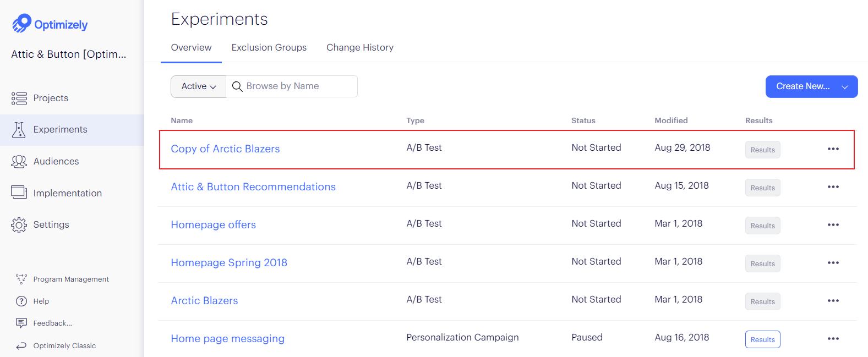Click the Implementation window icon
The image size is (868, 357).
(19, 193)
